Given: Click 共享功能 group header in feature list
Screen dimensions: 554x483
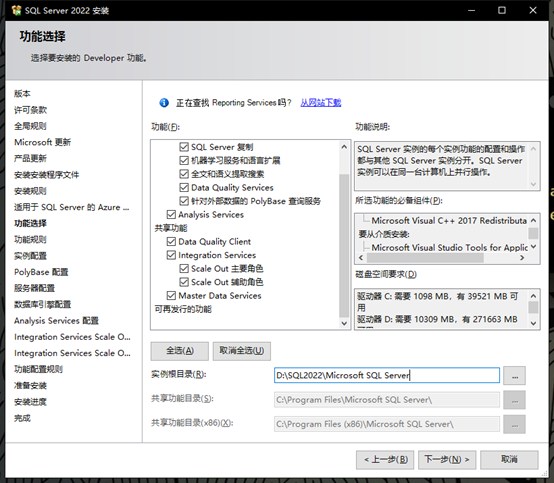Looking at the screenshot, I should [x=171, y=228].
